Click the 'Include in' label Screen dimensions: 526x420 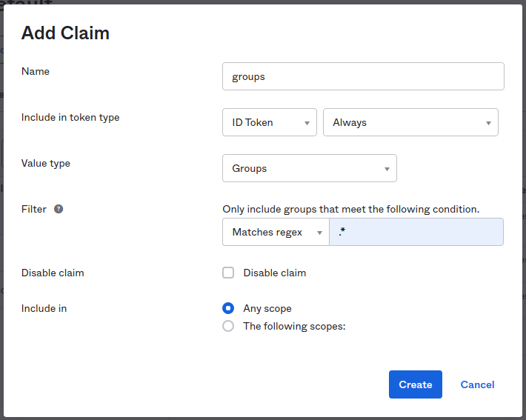(44, 308)
